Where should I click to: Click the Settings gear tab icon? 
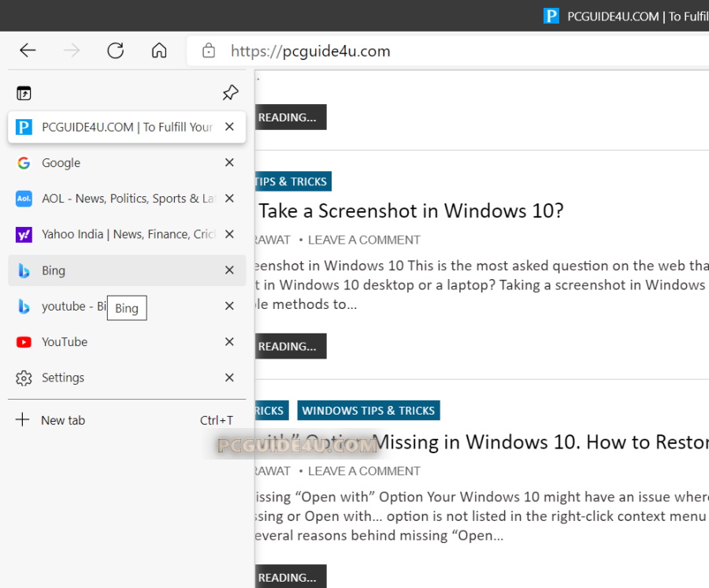tap(24, 378)
